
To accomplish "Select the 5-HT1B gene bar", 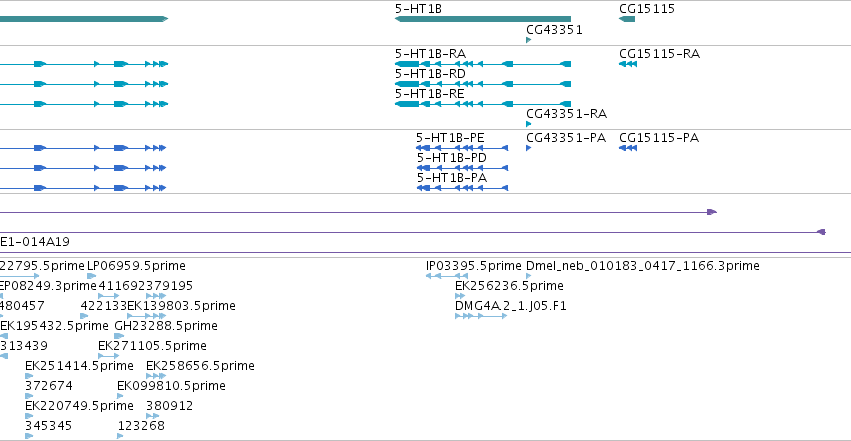I will 482,19.
